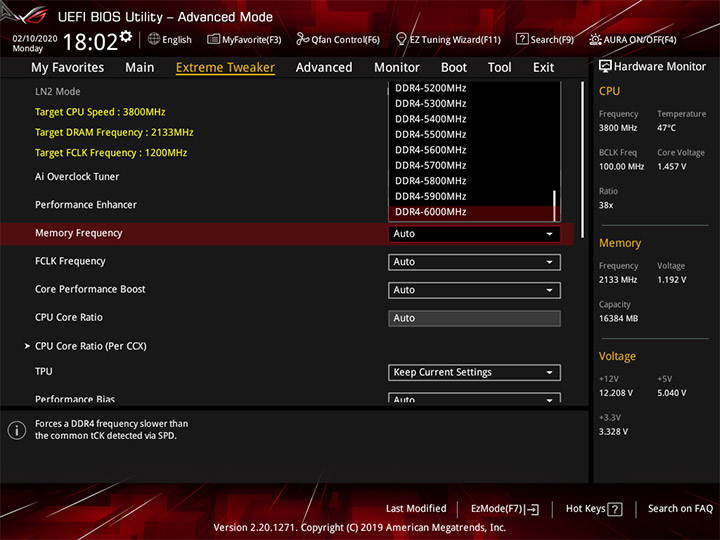Click Last Modified link
Image resolution: width=720 pixels, height=540 pixels.
point(416,509)
